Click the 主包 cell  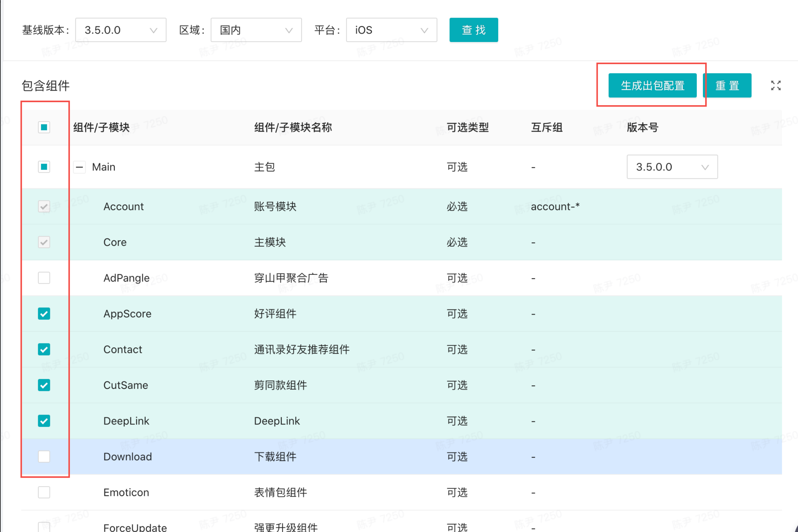click(265, 167)
